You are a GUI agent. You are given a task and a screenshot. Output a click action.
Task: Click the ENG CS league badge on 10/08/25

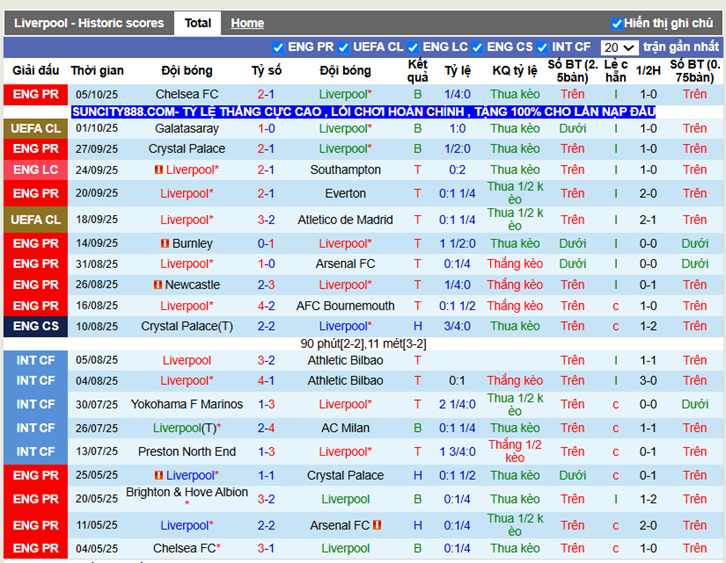pos(36,326)
